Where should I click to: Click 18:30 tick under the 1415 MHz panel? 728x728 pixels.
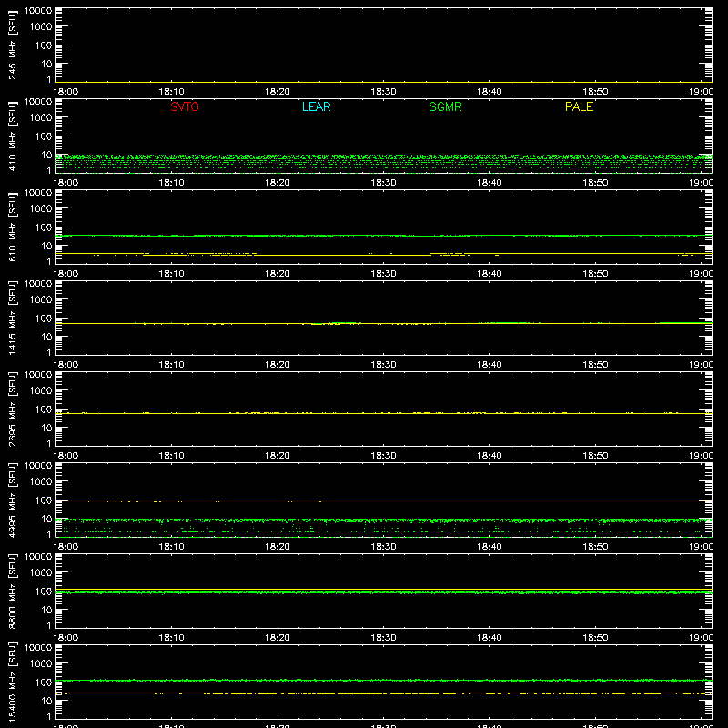[x=383, y=365]
